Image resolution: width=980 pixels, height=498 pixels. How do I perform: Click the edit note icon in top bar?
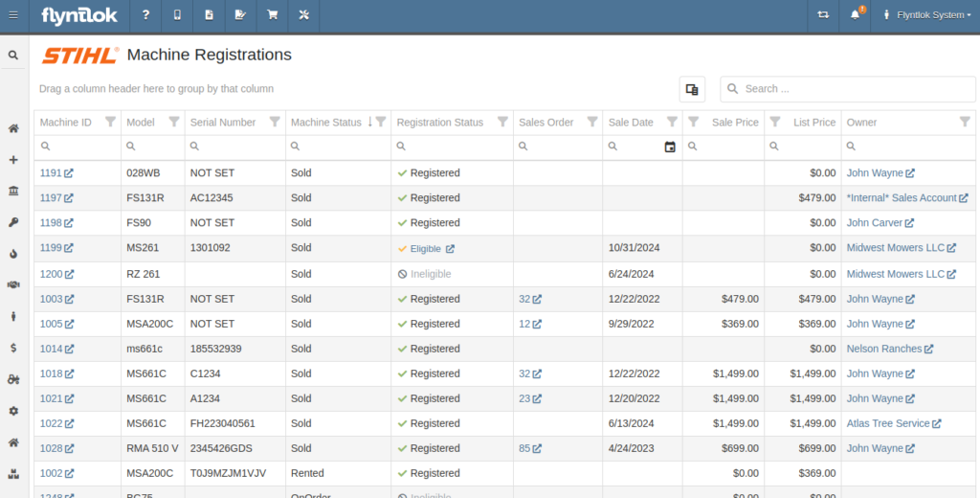pos(240,15)
